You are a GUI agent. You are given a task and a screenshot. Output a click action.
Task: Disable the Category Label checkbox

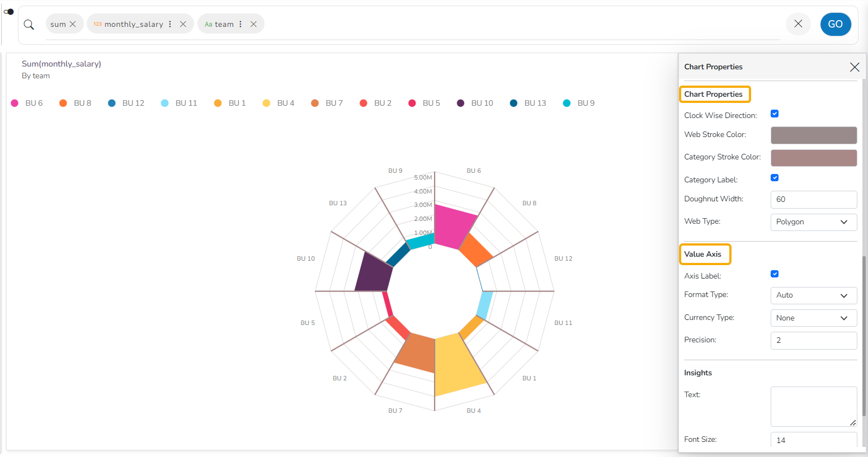coord(775,178)
